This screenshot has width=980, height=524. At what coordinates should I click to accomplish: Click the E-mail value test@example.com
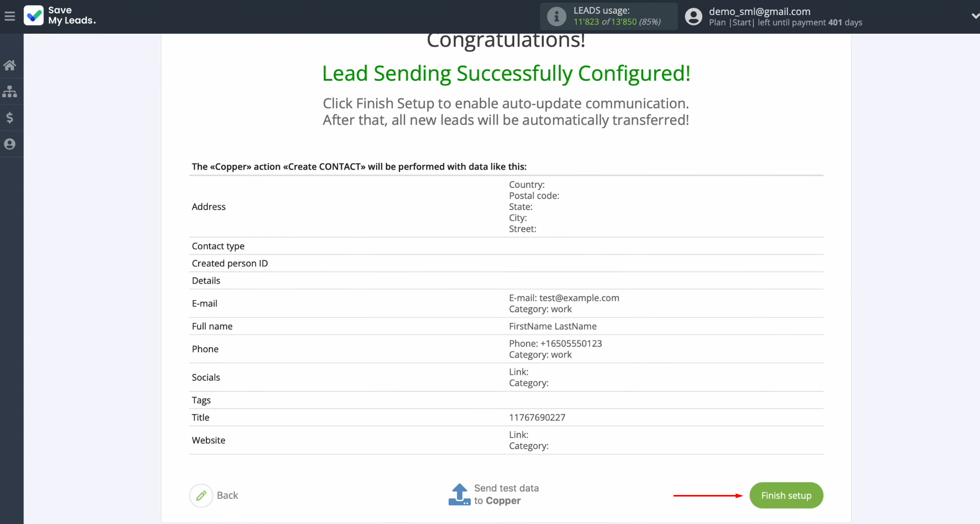click(x=579, y=298)
